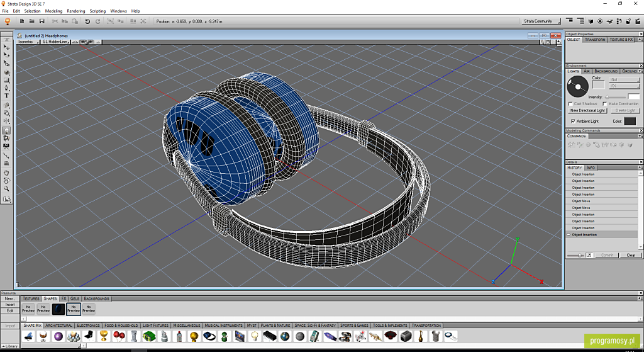
Task: Open the Strata Community dropdown
Action: pyautogui.click(x=541, y=21)
